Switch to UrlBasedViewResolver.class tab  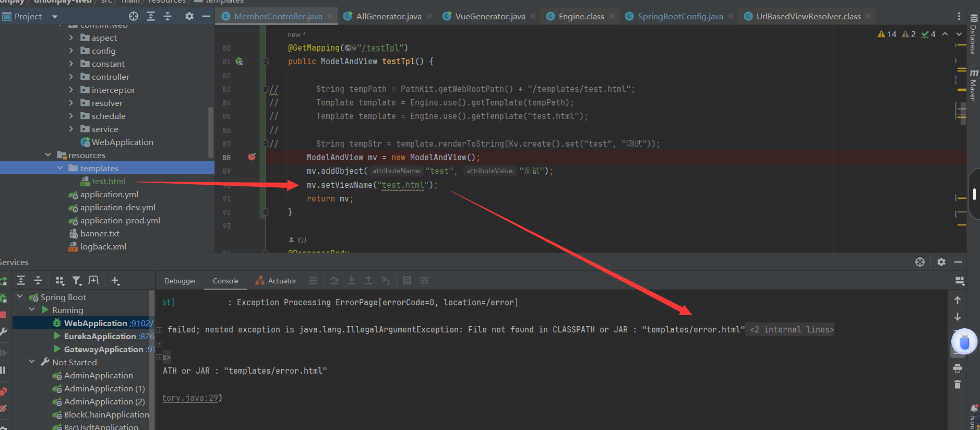(808, 16)
